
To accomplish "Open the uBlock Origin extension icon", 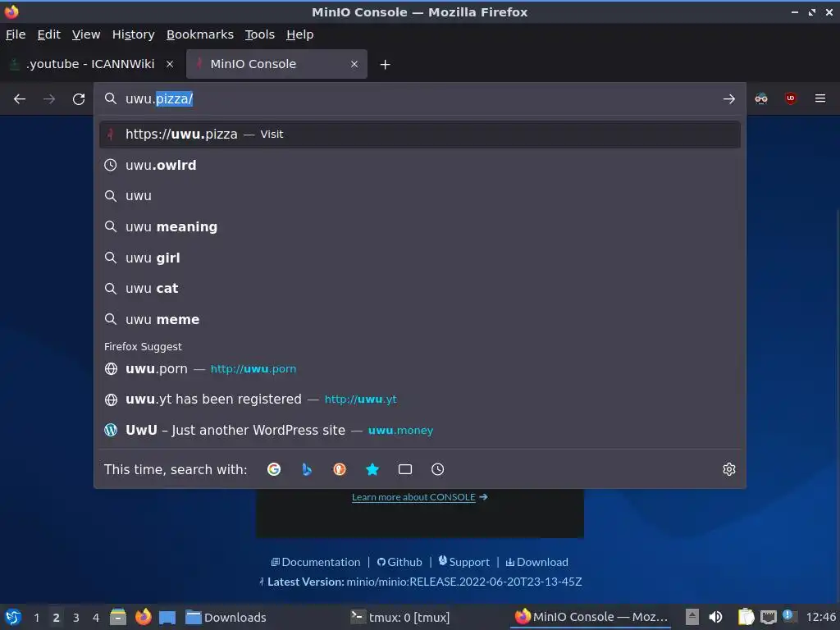I will click(x=791, y=98).
